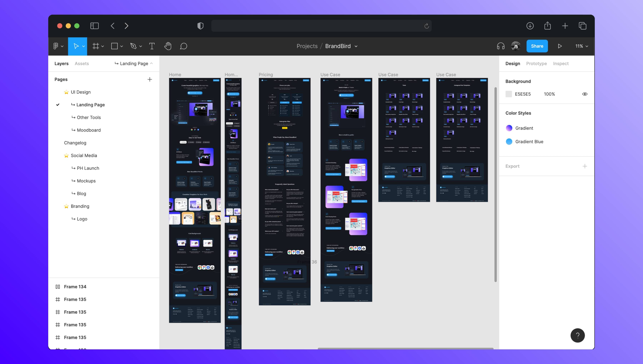This screenshot has width=643, height=364.
Task: Open shape tools dropdown arrow
Action: click(x=122, y=46)
